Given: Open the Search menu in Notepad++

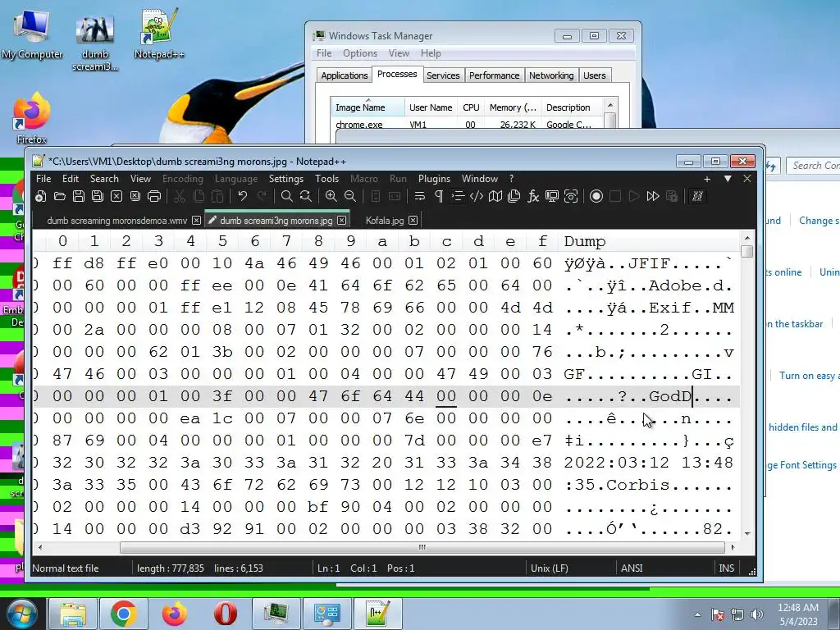Looking at the screenshot, I should coord(104,178).
